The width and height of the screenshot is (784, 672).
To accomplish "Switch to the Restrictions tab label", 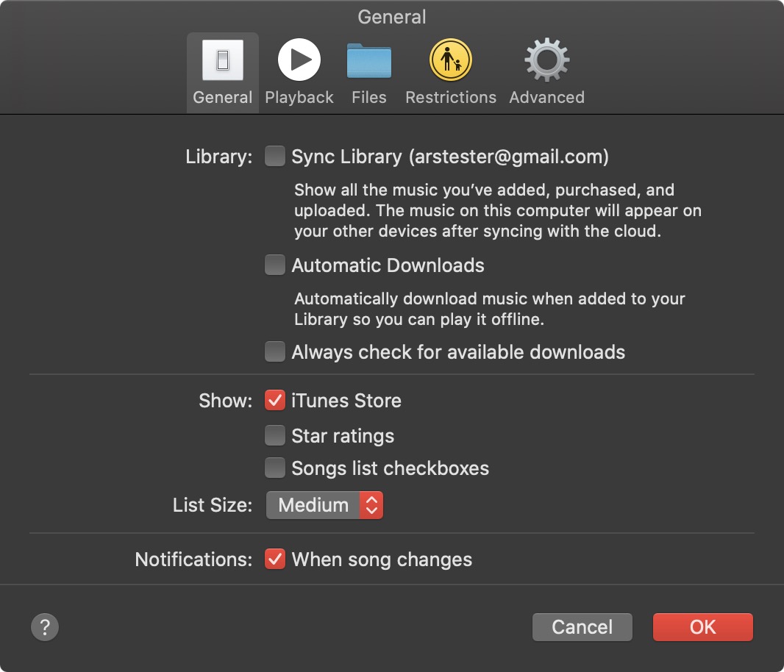I will (x=450, y=97).
